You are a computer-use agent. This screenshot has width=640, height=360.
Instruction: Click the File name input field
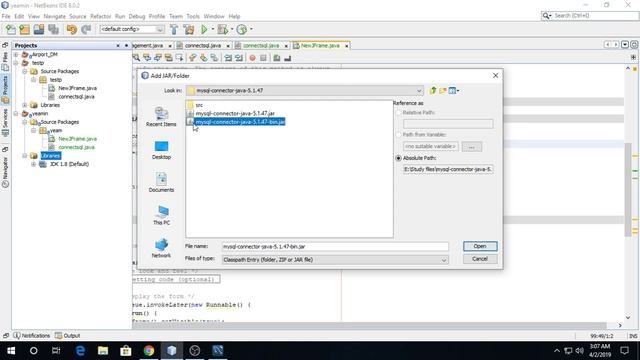point(335,247)
